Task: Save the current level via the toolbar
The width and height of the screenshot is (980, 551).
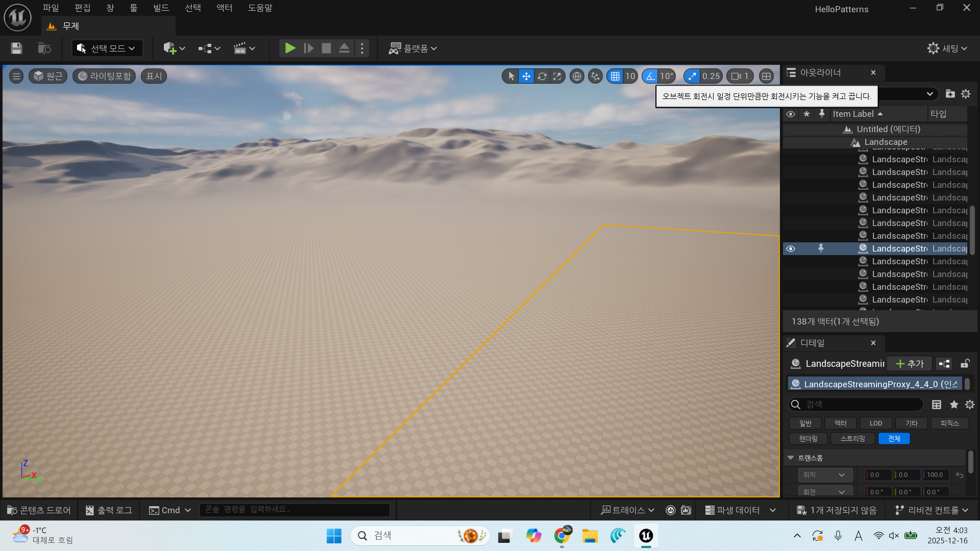Action: coord(16,48)
